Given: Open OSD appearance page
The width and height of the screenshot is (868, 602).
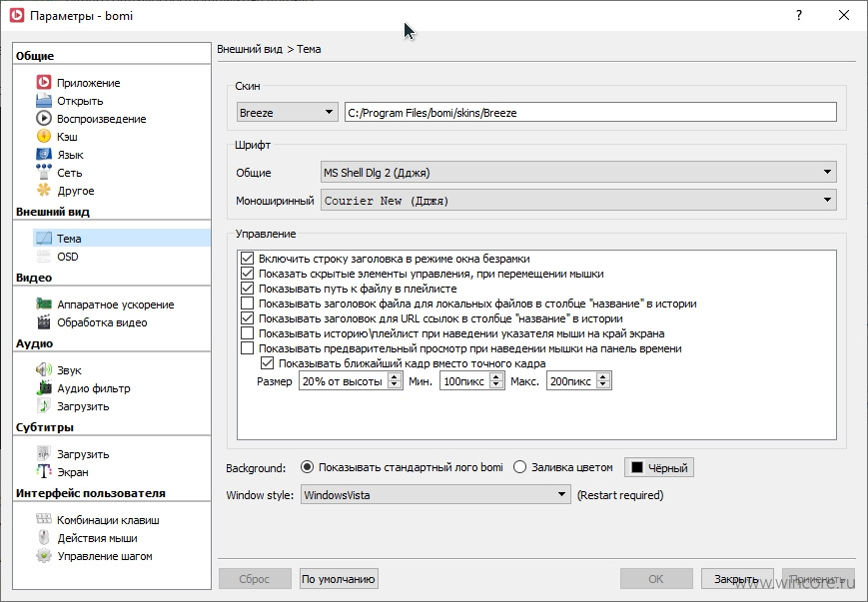Looking at the screenshot, I should (68, 257).
